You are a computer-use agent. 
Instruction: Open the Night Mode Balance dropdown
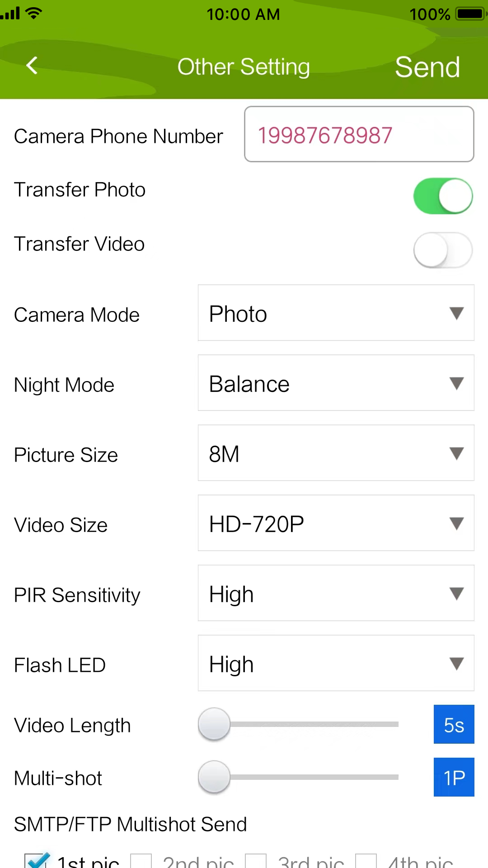coord(336,383)
